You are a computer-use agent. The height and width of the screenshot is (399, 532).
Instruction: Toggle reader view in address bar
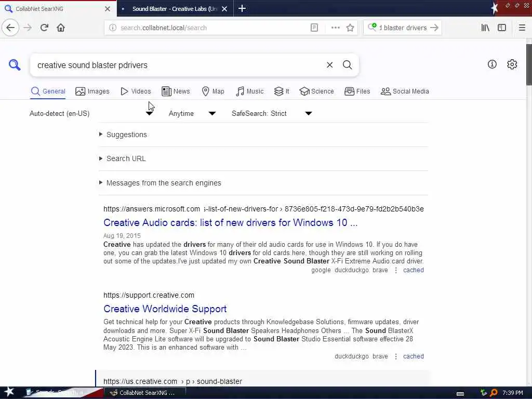point(314,28)
